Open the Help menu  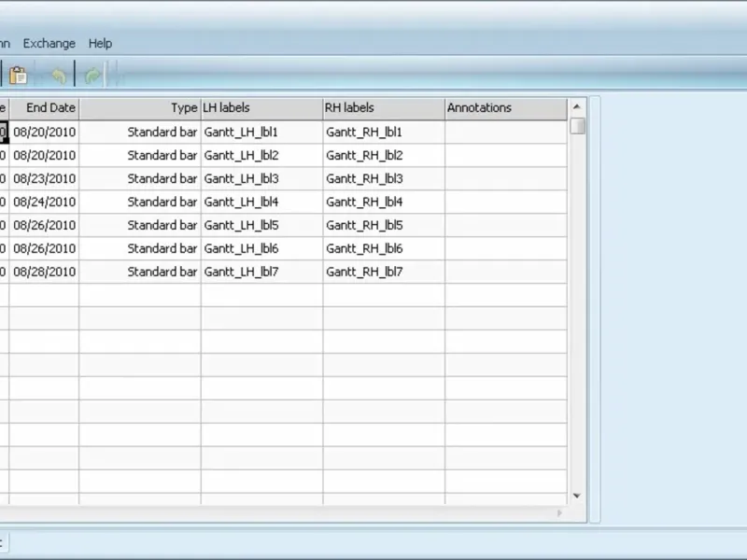point(100,43)
